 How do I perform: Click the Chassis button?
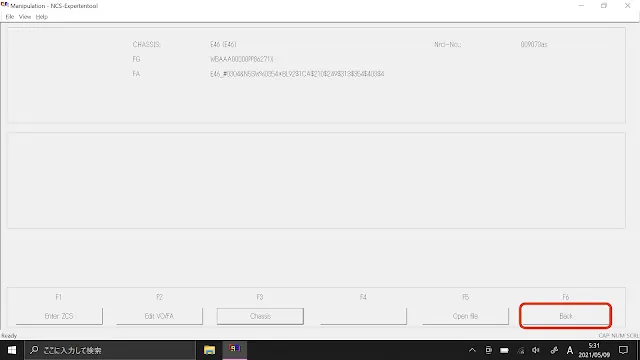coord(260,316)
